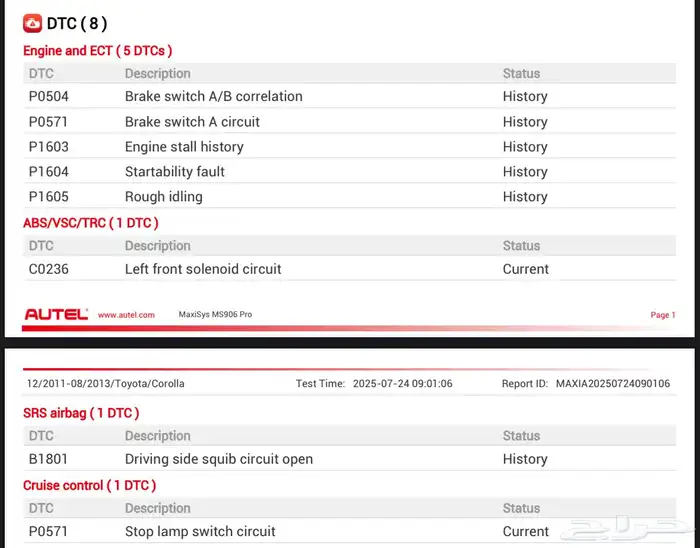Viewport: 700px width, 548px height.
Task: Click the B1801 Driving side squib row
Action: (218, 459)
